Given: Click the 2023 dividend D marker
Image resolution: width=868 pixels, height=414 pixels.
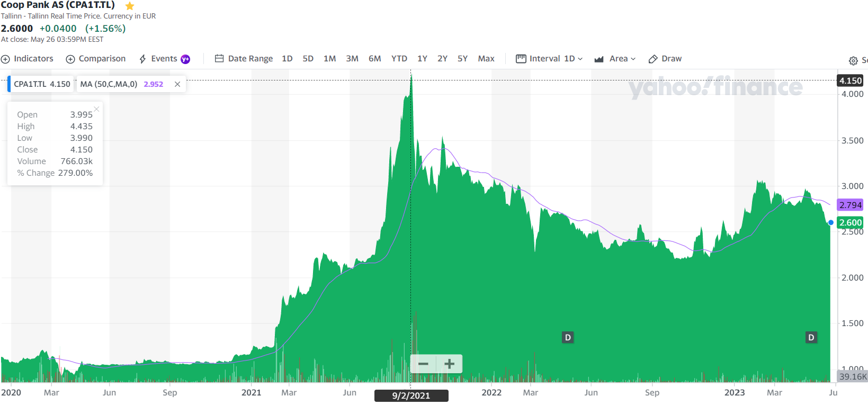Looking at the screenshot, I should [811, 337].
